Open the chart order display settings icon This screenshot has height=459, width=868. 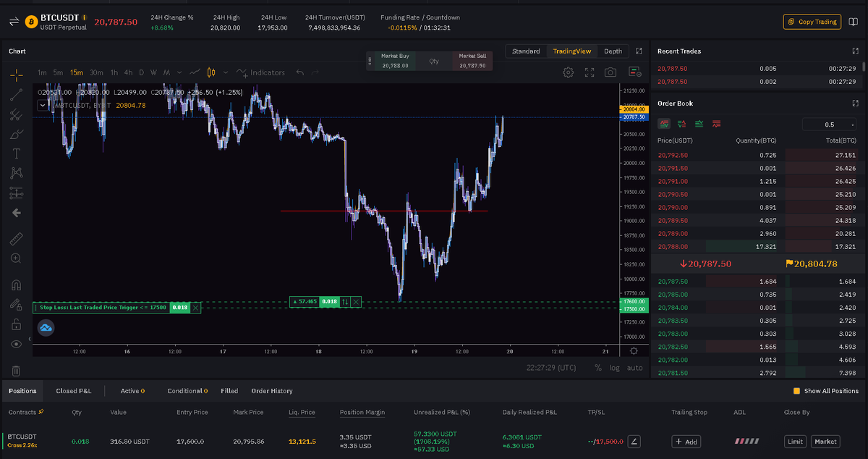click(634, 72)
